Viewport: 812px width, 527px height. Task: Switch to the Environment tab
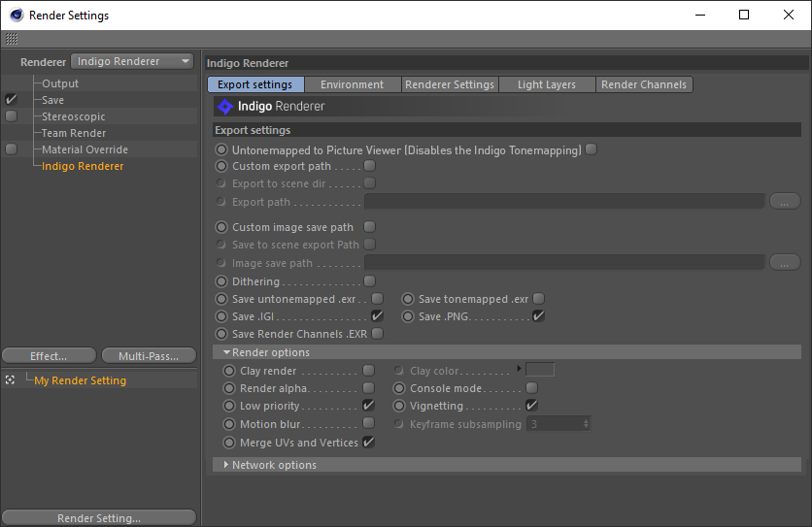point(352,84)
